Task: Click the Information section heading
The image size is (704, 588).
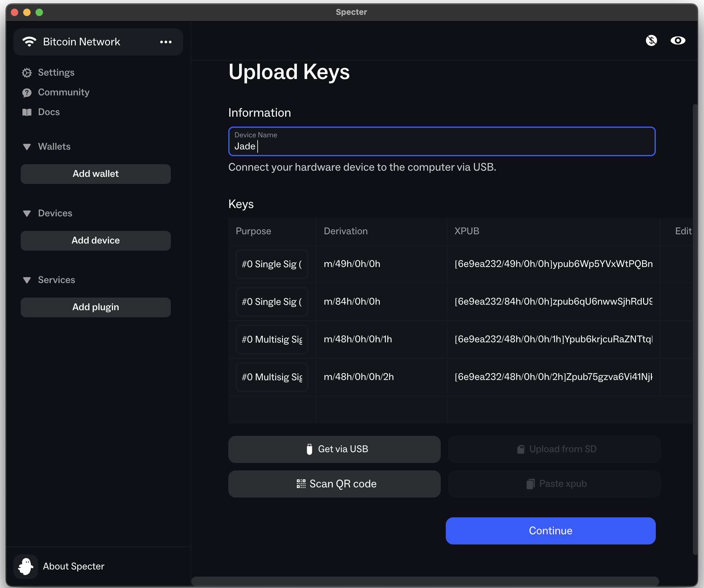Action: point(259,113)
